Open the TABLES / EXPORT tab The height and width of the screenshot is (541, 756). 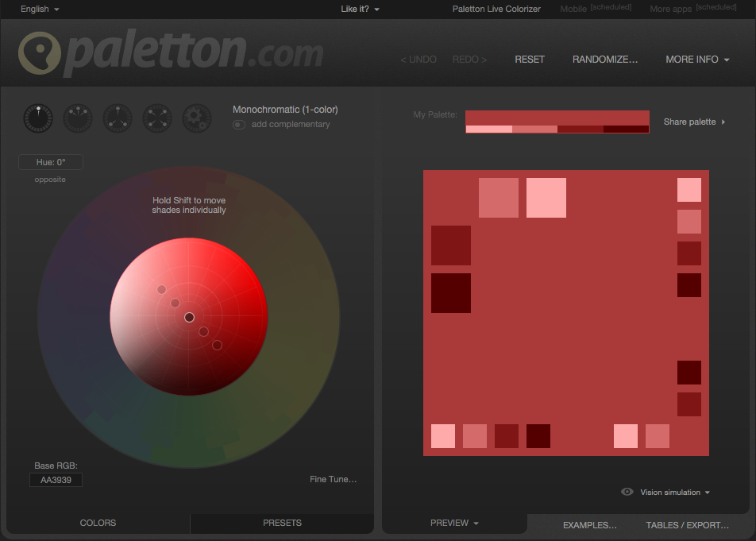pyautogui.click(x=688, y=525)
